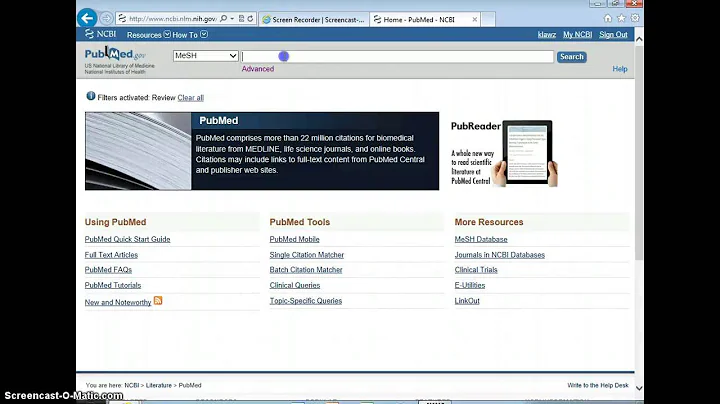Click the address bar search magnifier icon
720x404 pixels.
point(223,19)
